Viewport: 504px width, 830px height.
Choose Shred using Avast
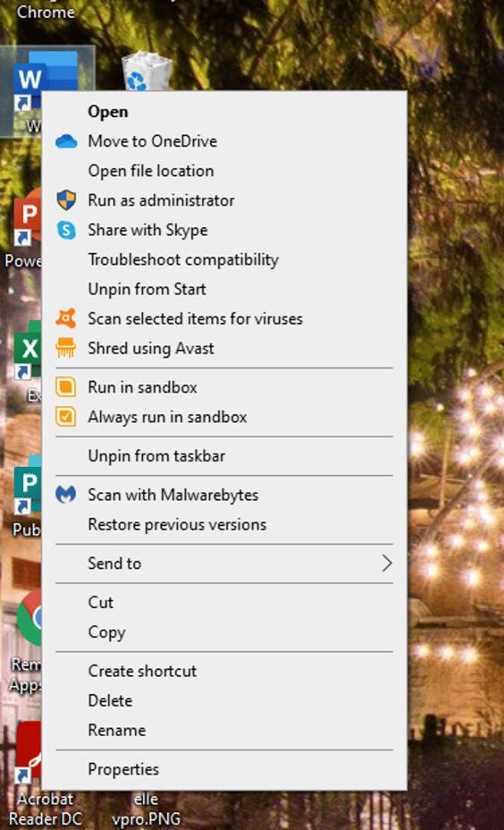pyautogui.click(x=224, y=349)
